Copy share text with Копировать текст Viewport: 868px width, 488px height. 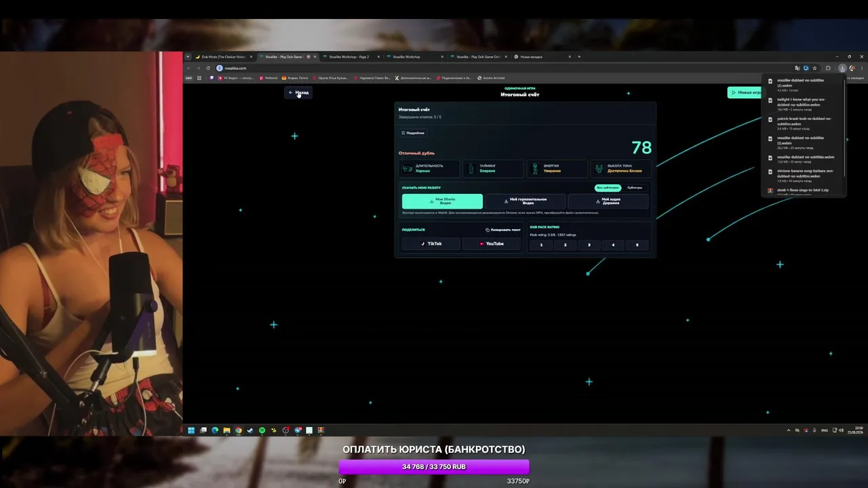click(503, 230)
